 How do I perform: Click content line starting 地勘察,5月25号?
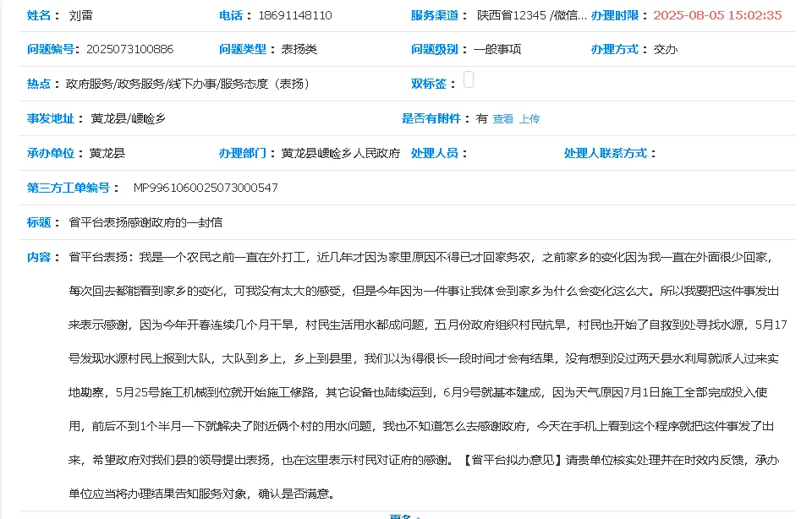pyautogui.click(x=418, y=392)
